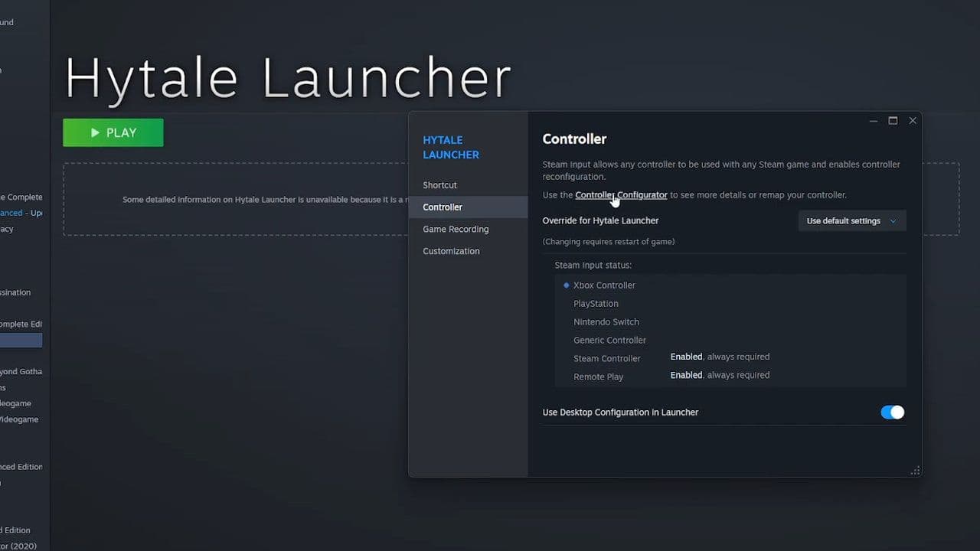Go to the Customization tab
The height and width of the screenshot is (551, 980).
451,251
